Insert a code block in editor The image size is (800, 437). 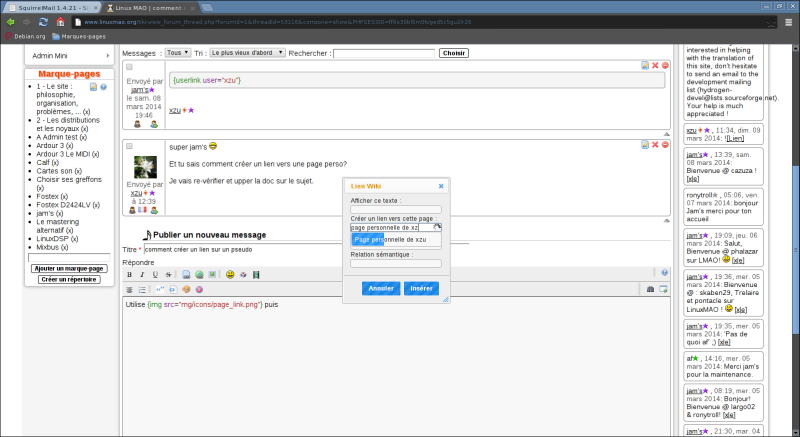(173, 290)
